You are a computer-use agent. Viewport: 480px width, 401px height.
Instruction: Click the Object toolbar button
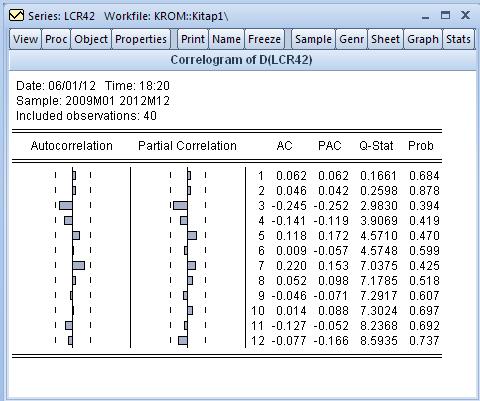coord(91,39)
